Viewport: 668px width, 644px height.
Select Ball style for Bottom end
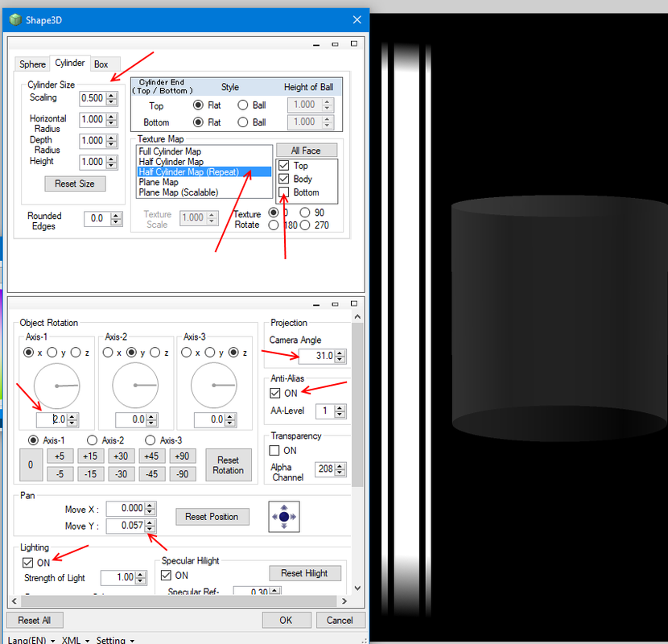coord(243,122)
